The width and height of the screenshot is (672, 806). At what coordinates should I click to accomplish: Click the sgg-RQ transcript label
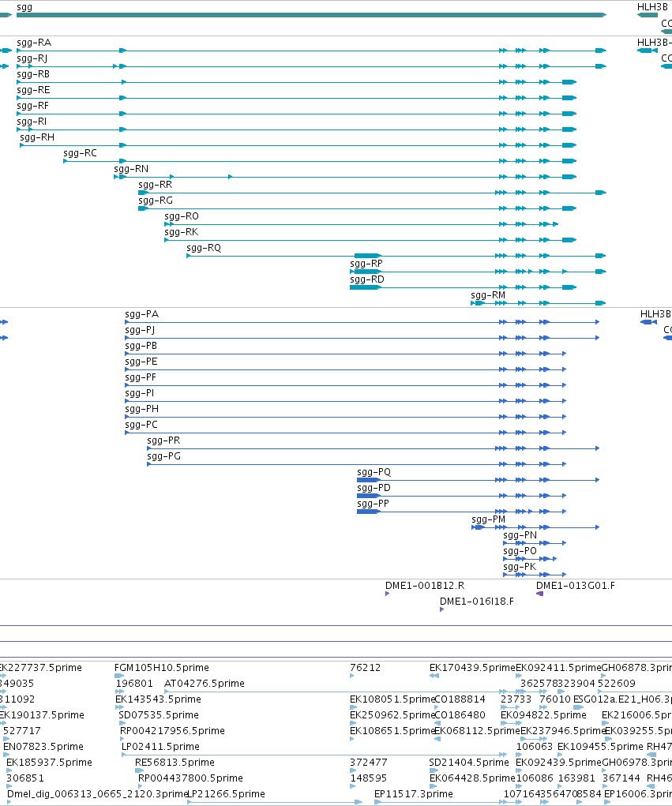[x=204, y=248]
